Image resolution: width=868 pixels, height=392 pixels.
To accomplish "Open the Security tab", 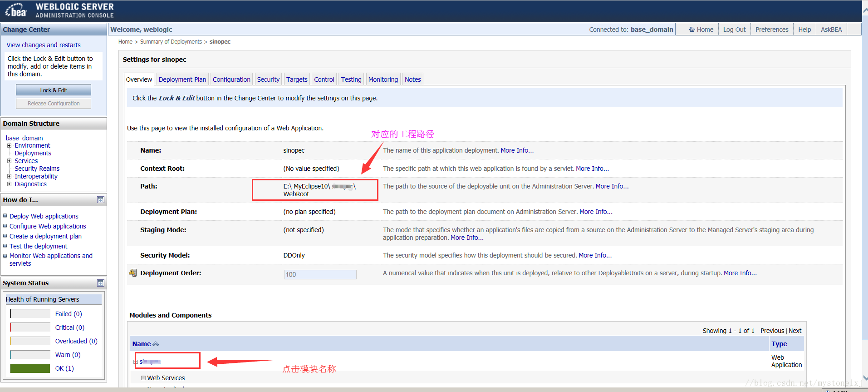I will (x=268, y=79).
